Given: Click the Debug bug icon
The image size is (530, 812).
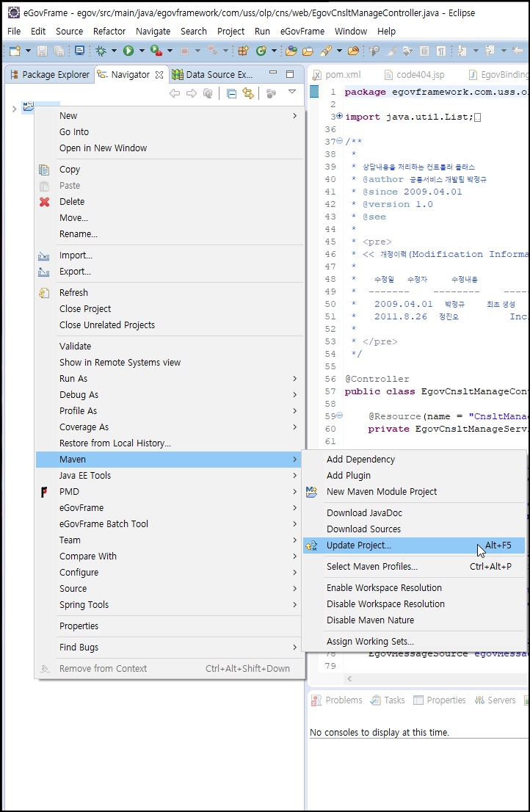Looking at the screenshot, I should pos(101,51).
